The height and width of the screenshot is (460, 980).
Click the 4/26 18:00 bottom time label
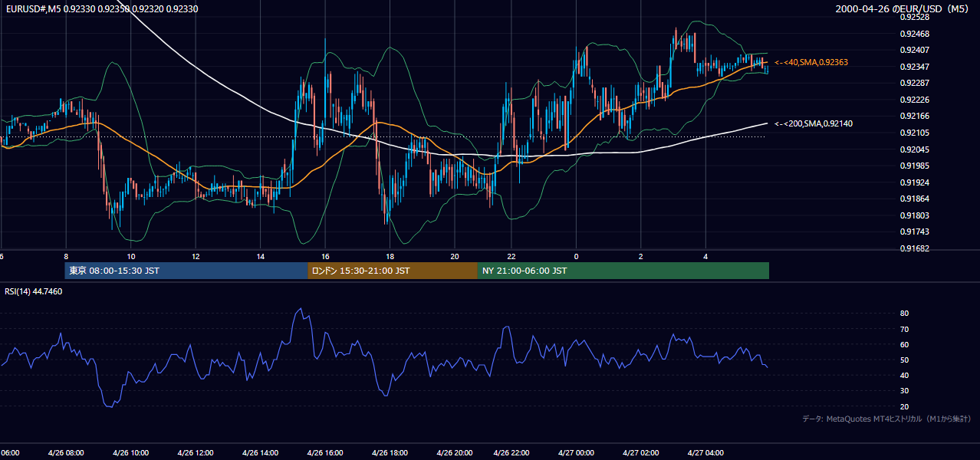click(390, 452)
